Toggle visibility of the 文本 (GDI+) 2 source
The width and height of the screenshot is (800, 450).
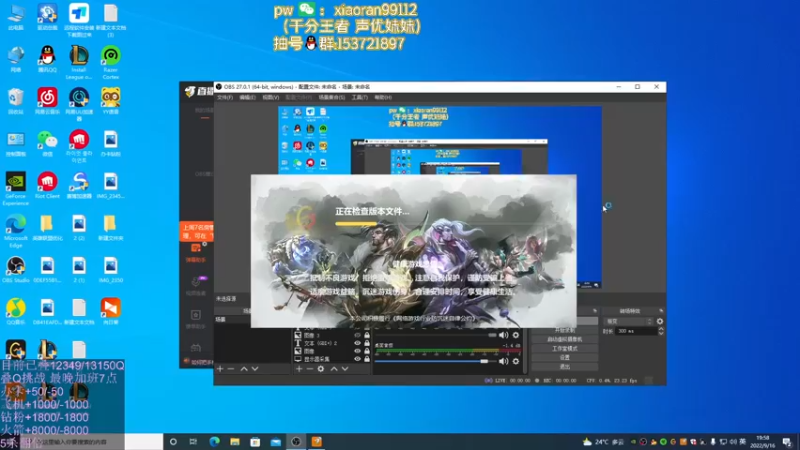coord(357,343)
